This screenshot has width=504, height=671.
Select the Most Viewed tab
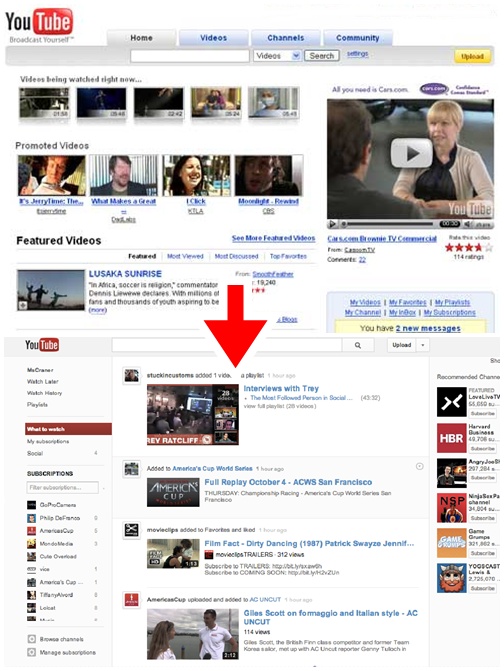[x=185, y=256]
